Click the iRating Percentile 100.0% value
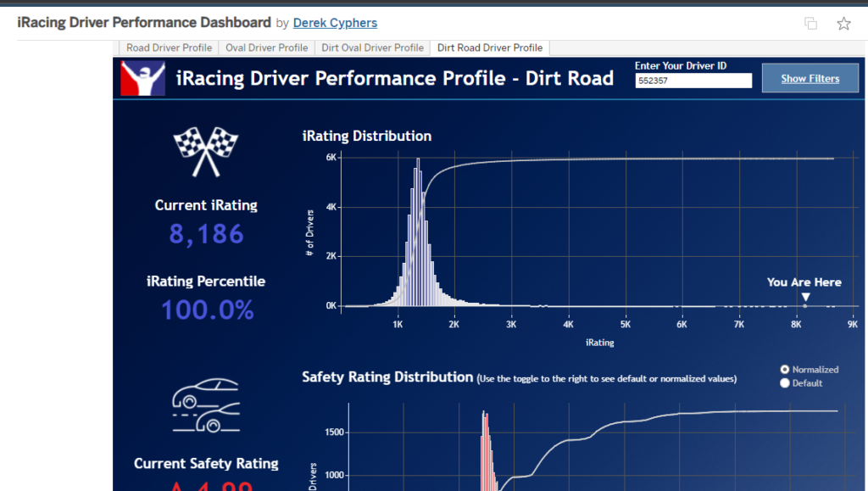The width and height of the screenshot is (868, 491). (207, 310)
